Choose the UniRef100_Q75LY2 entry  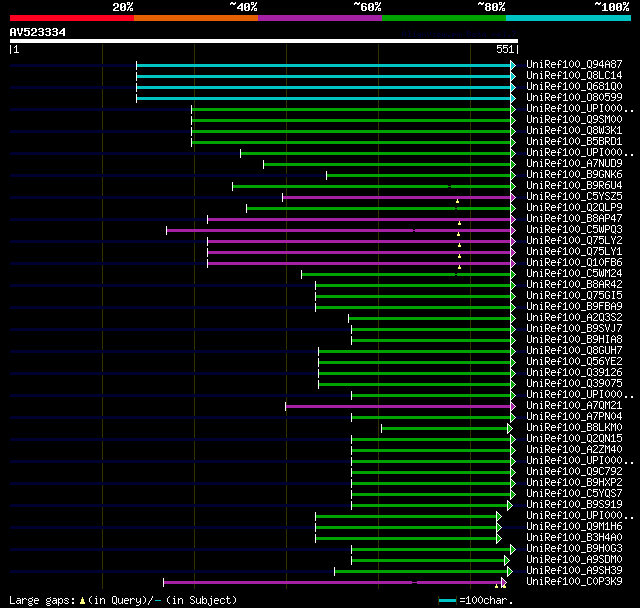pyautogui.click(x=574, y=240)
